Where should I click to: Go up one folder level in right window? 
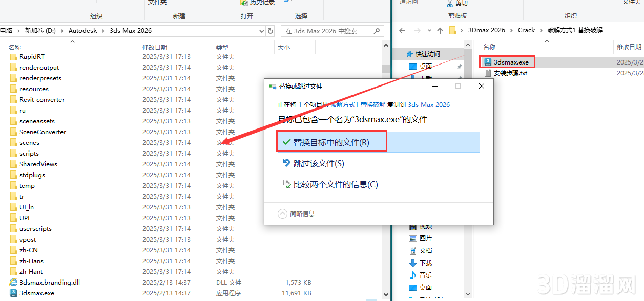(440, 30)
